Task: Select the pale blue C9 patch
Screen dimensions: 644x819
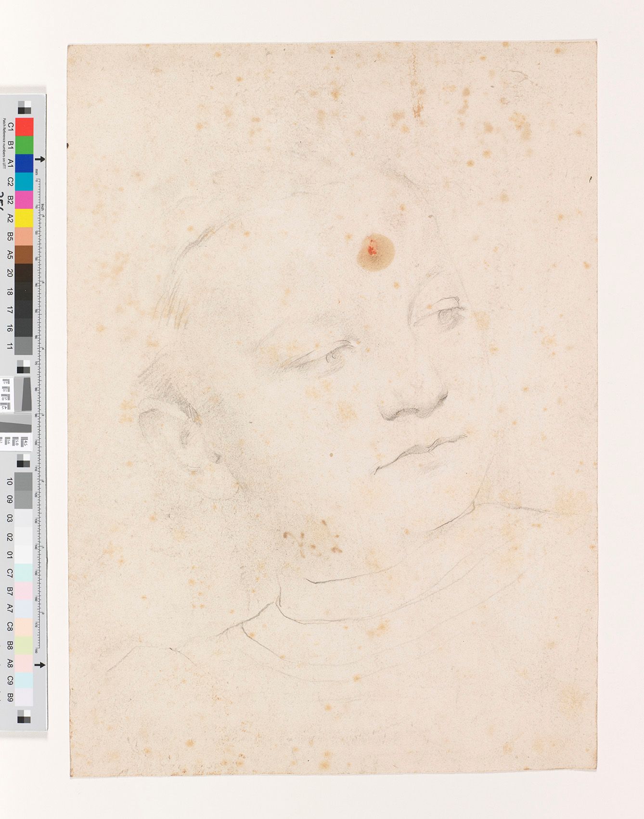Action: pyautogui.click(x=24, y=683)
